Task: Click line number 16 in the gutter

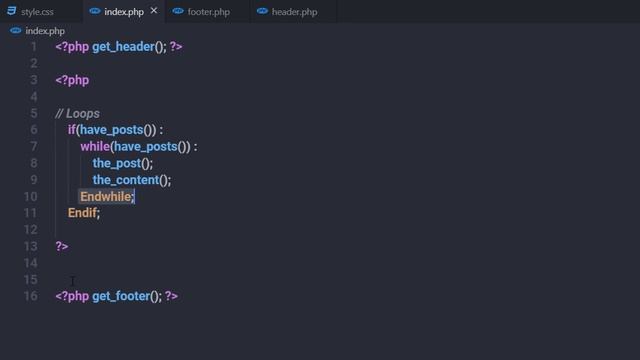Action: coord(31,296)
